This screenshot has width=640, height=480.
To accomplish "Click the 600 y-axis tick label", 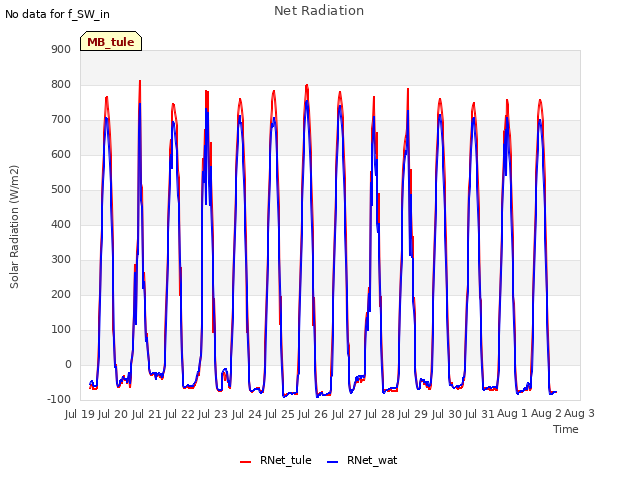I will click(61, 155).
